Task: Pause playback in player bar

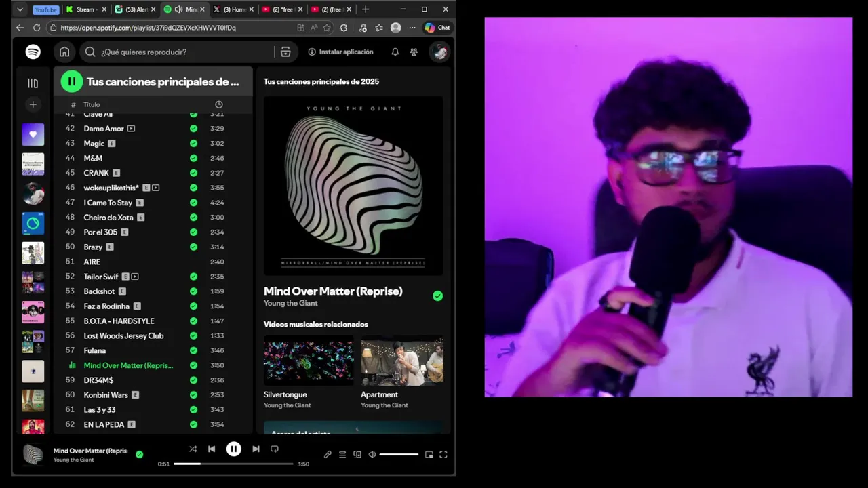Action: click(x=233, y=449)
